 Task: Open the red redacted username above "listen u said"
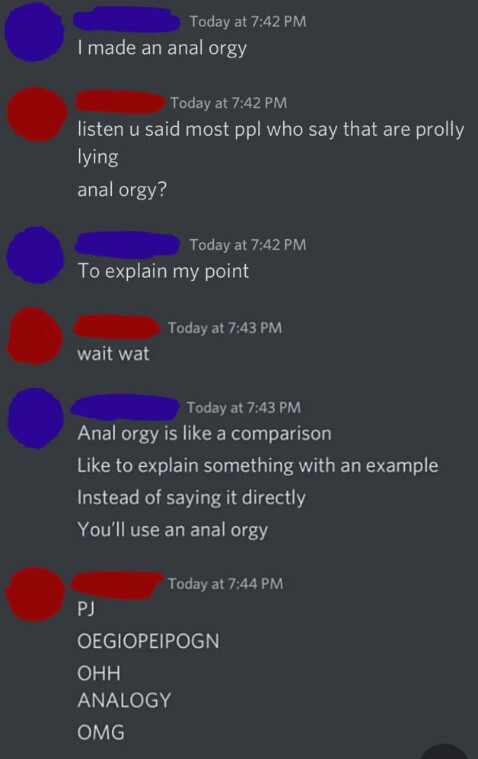pyautogui.click(x=119, y=102)
